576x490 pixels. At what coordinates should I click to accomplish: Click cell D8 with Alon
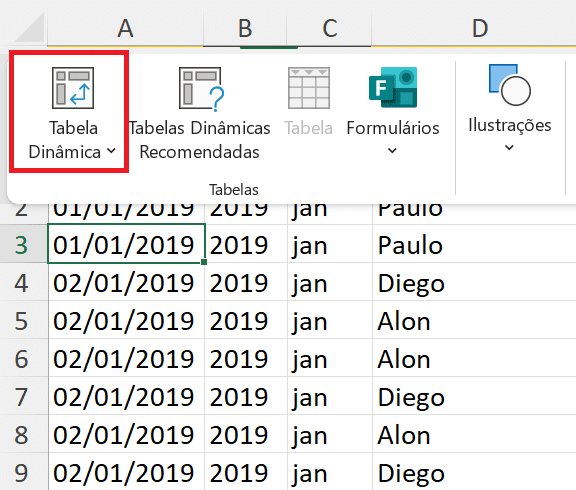pos(474,435)
